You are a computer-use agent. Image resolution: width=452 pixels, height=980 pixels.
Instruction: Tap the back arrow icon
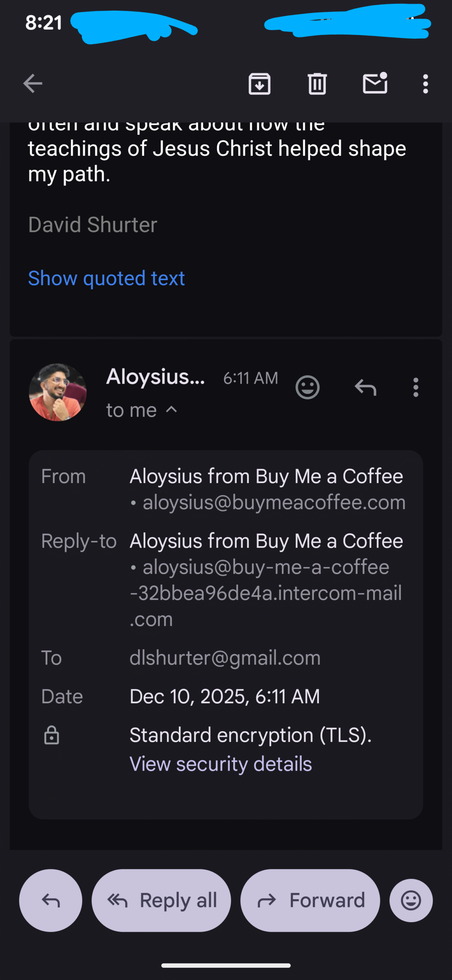click(33, 83)
